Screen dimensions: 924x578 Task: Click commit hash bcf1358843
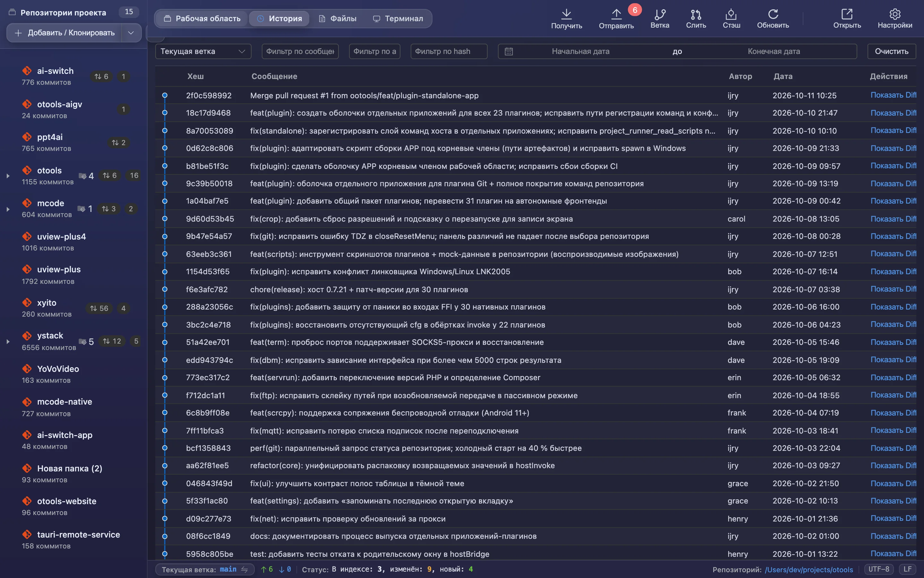(x=208, y=448)
